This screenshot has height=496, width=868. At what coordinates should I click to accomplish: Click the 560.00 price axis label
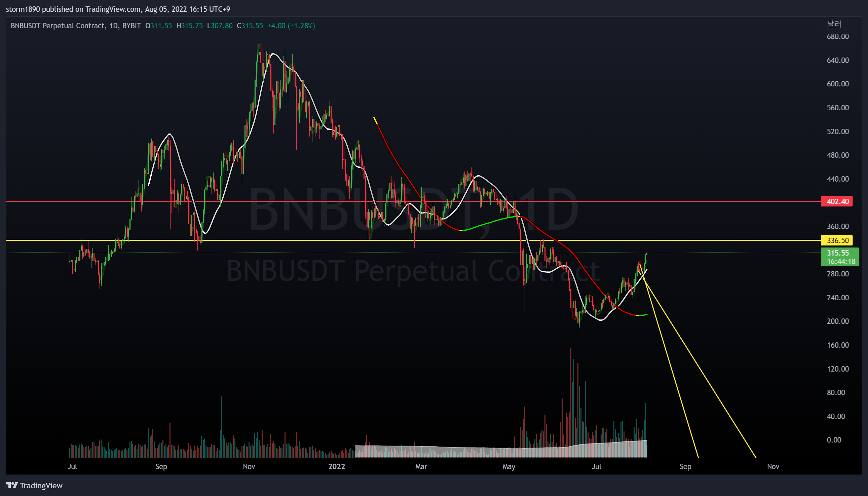838,108
